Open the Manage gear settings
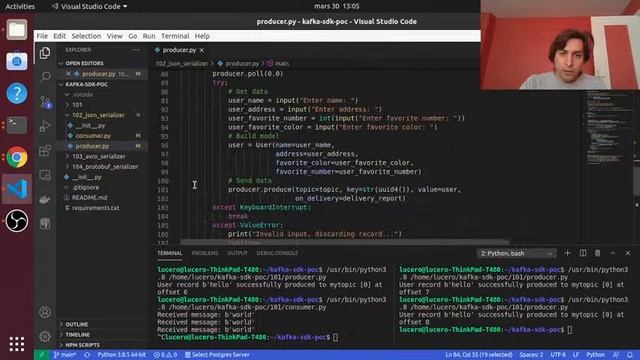 [x=45, y=336]
